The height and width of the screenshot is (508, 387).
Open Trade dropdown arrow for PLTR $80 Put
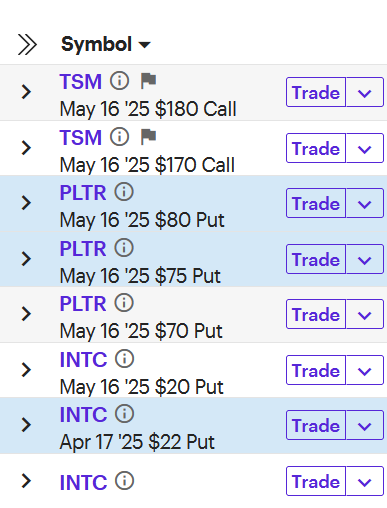pyautogui.click(x=365, y=203)
